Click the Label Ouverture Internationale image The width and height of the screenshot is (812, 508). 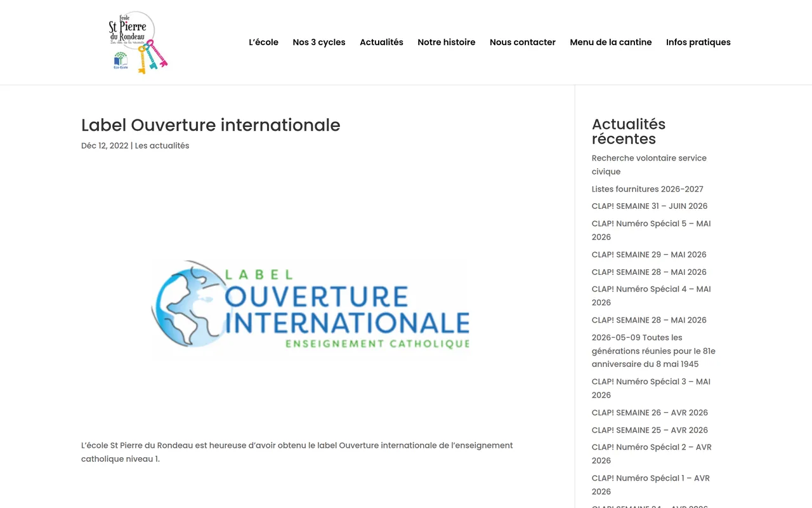(x=311, y=310)
